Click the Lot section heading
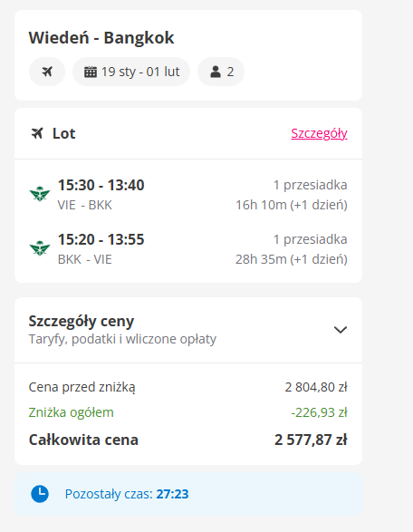Image resolution: width=413 pixels, height=532 pixels. (x=63, y=133)
